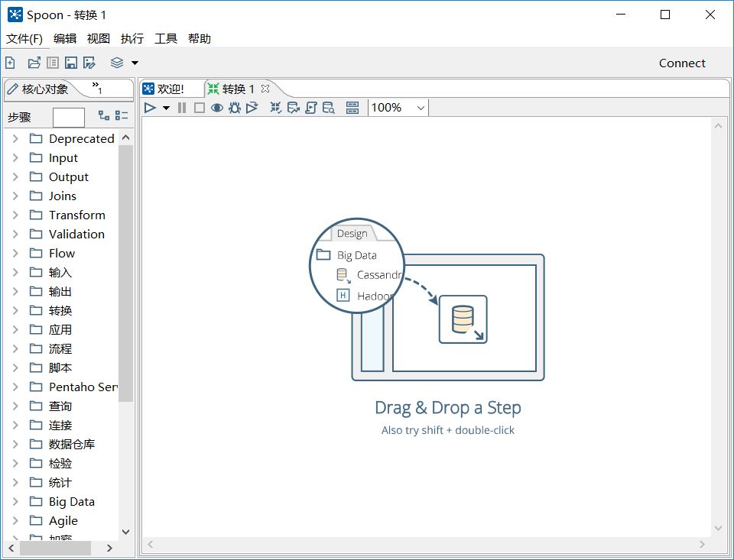Open the perspectives dropdown arrow
Viewport: 734px width, 560px height.
(135, 63)
